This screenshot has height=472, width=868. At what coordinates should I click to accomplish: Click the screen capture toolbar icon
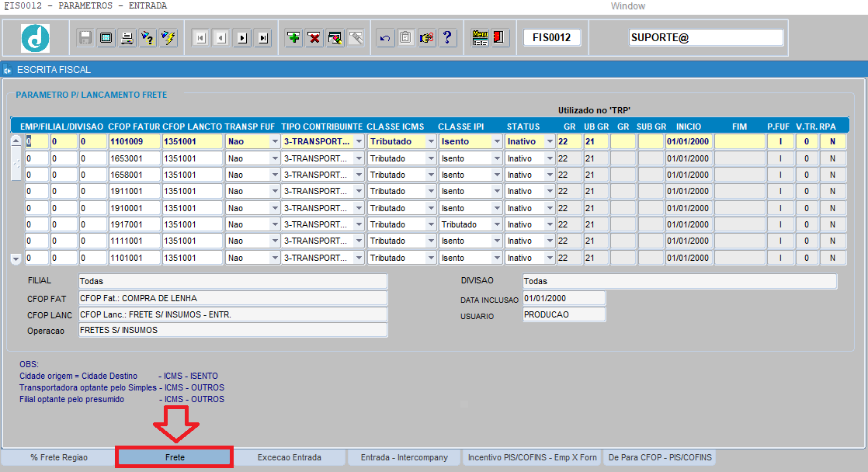click(106, 37)
